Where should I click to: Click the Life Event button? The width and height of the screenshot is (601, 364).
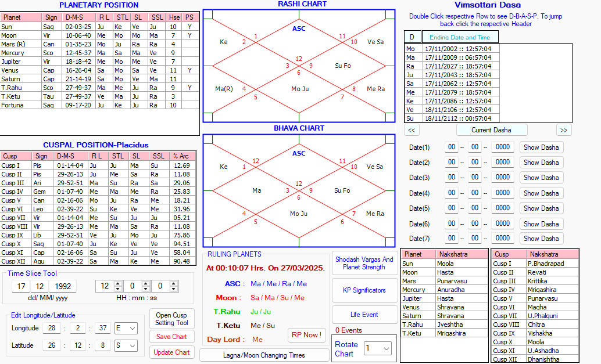tap(364, 315)
